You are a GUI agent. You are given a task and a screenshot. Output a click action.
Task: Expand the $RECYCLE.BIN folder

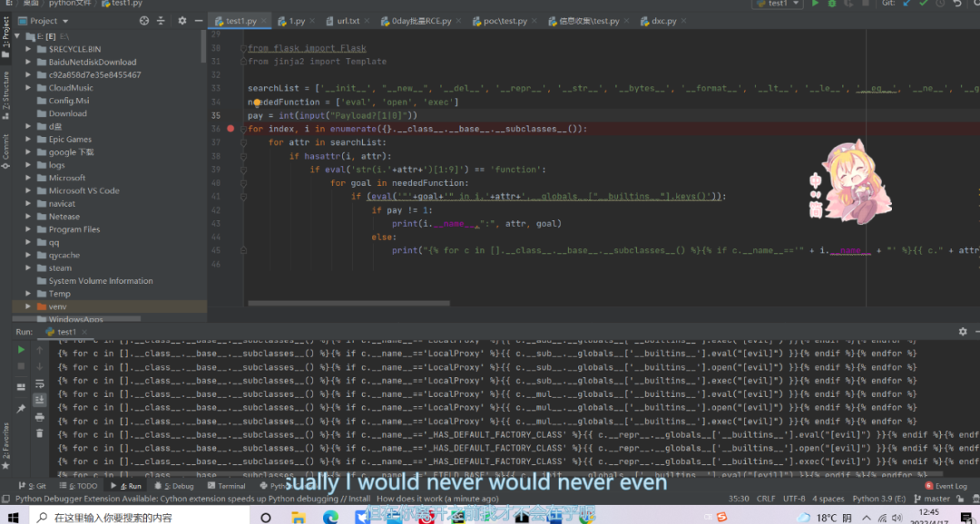28,49
